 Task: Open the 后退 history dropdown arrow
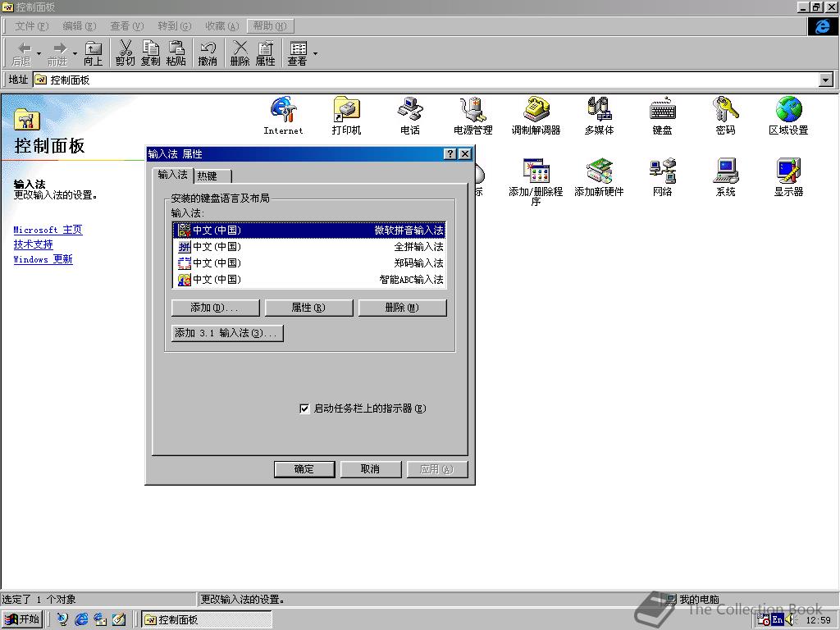[39, 53]
